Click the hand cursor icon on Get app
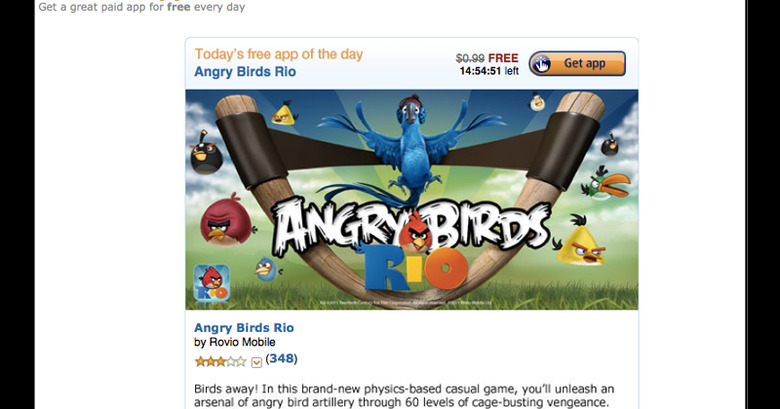The width and height of the screenshot is (780, 409). (x=542, y=64)
